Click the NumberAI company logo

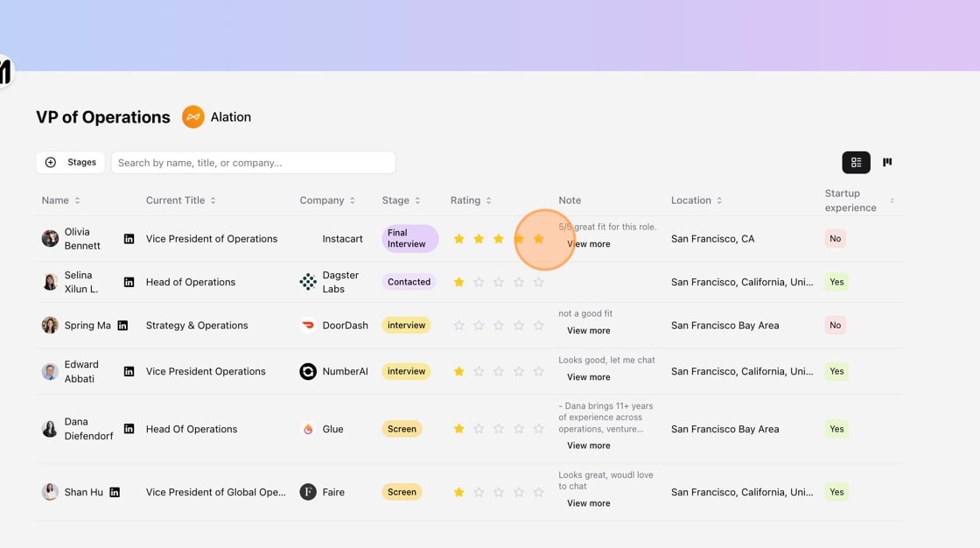click(308, 371)
